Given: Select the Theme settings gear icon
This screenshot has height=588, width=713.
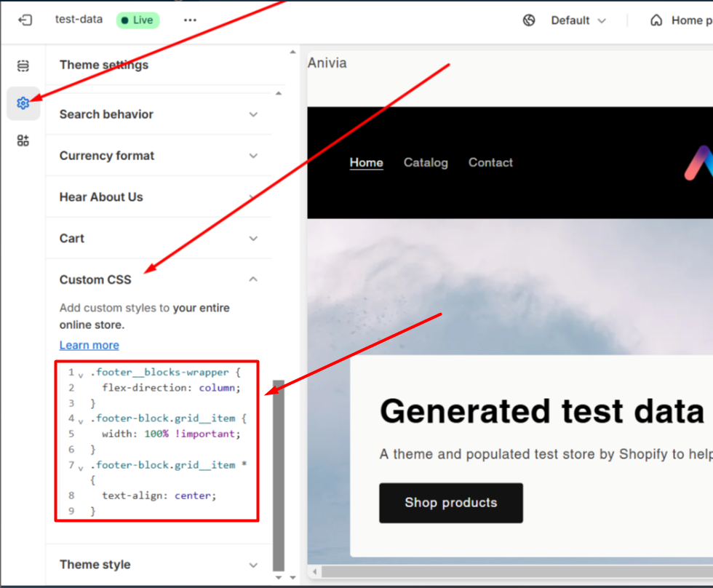Looking at the screenshot, I should (x=23, y=103).
